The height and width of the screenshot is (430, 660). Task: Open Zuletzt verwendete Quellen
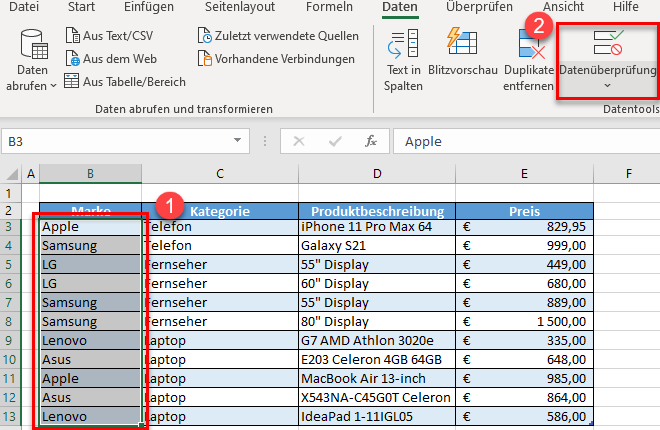[x=278, y=36]
